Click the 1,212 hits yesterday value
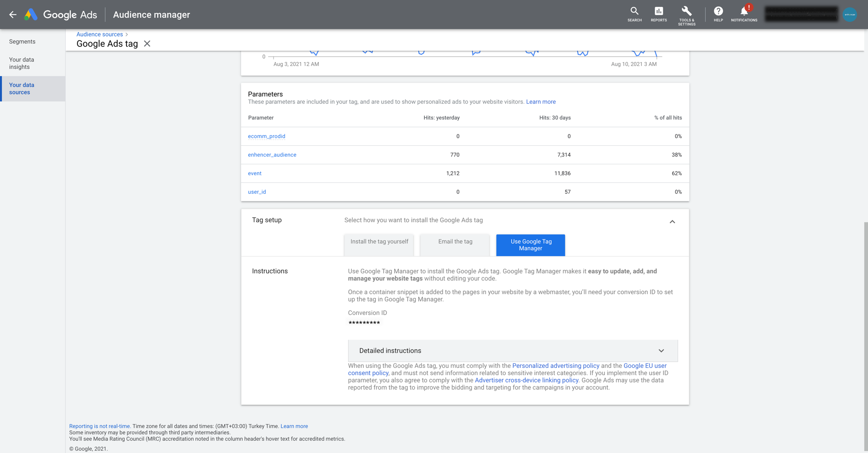Viewport: 868px width, 453px height. coord(453,173)
